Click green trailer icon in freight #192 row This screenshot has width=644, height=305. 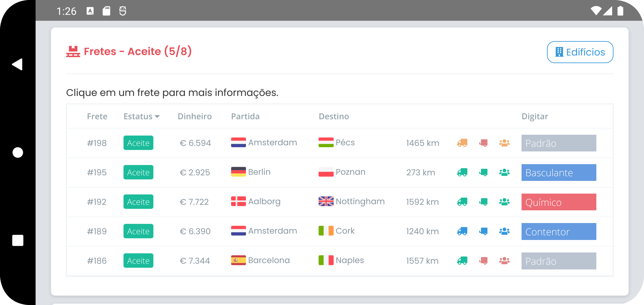click(483, 202)
